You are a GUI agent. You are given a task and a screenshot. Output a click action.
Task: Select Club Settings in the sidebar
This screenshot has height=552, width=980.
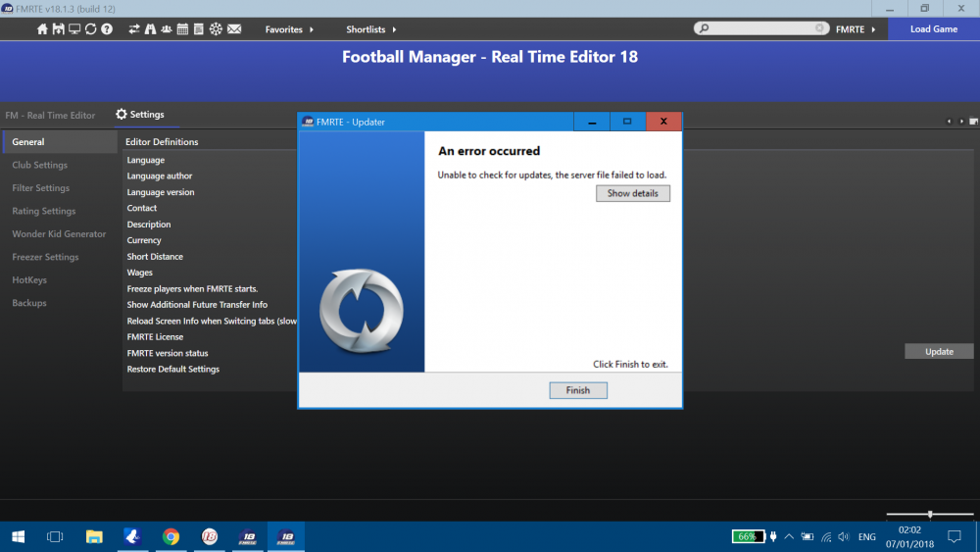40,166
